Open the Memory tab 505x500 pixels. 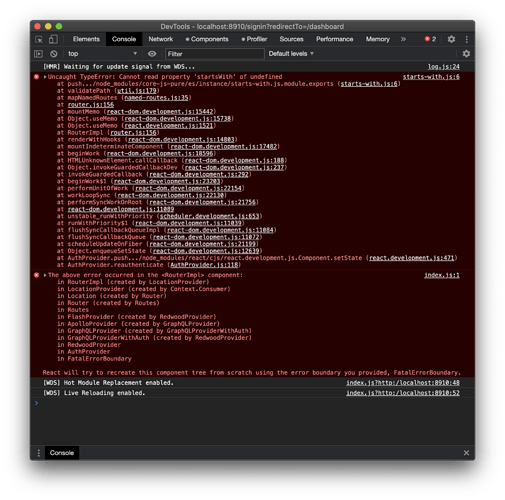tap(378, 39)
